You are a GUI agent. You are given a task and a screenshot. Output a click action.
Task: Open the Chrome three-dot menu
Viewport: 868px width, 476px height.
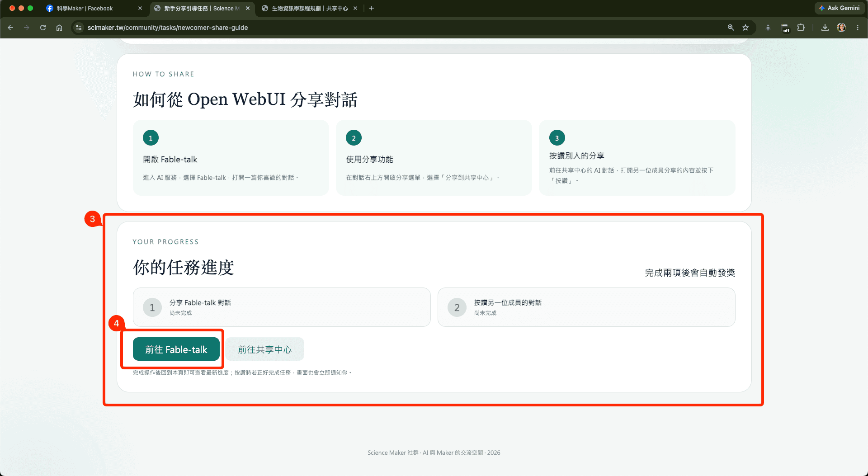[858, 28]
